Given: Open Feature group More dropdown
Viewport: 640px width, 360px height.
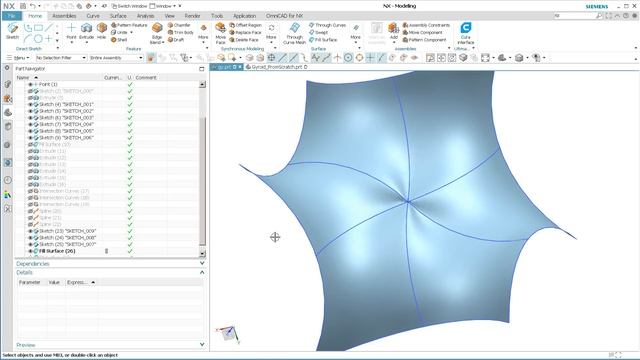Looking at the screenshot, I should pyautogui.click(x=203, y=32).
